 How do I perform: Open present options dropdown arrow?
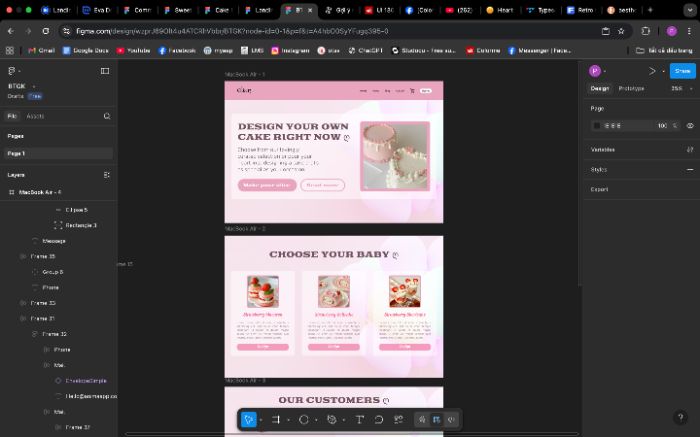(663, 71)
